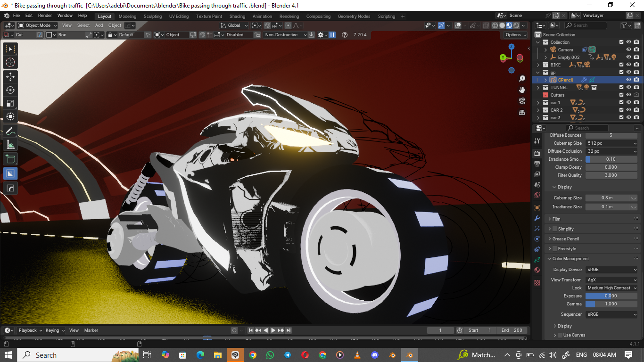Open the View Layer properties tab
The height and width of the screenshot is (362, 644).
537,174
